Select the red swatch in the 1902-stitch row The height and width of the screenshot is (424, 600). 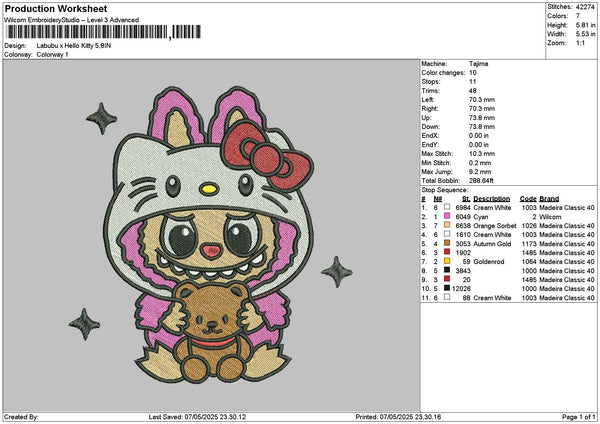pyautogui.click(x=447, y=253)
